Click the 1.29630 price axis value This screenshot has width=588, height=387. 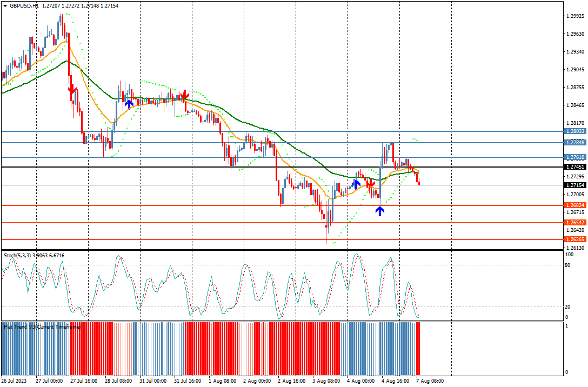point(575,34)
